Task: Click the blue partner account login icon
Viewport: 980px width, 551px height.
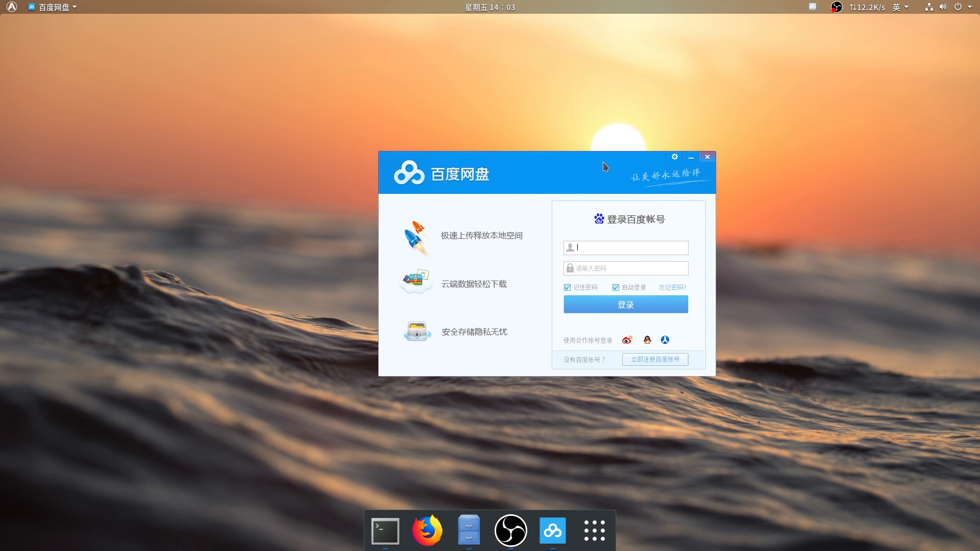Action: pos(665,340)
